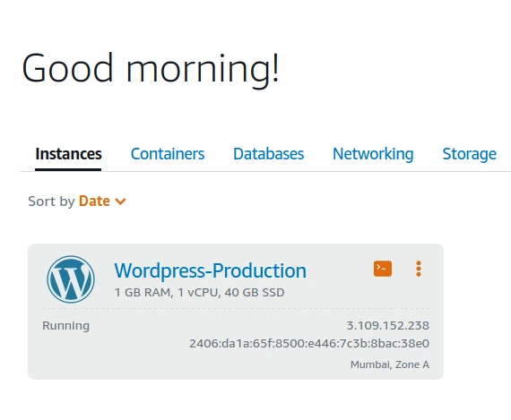Image resolution: width=511 pixels, height=420 pixels.
Task: Click the 1 GB RAM, 1 vCPU specs text
Action: [199, 292]
